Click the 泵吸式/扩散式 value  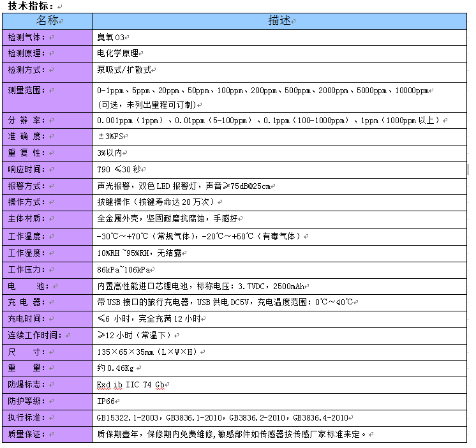coord(124,70)
